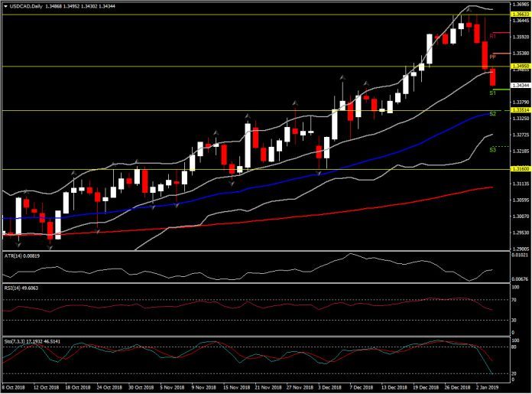Click the 13 Dec 2018 date label
532x394 pixels.
tap(394, 387)
